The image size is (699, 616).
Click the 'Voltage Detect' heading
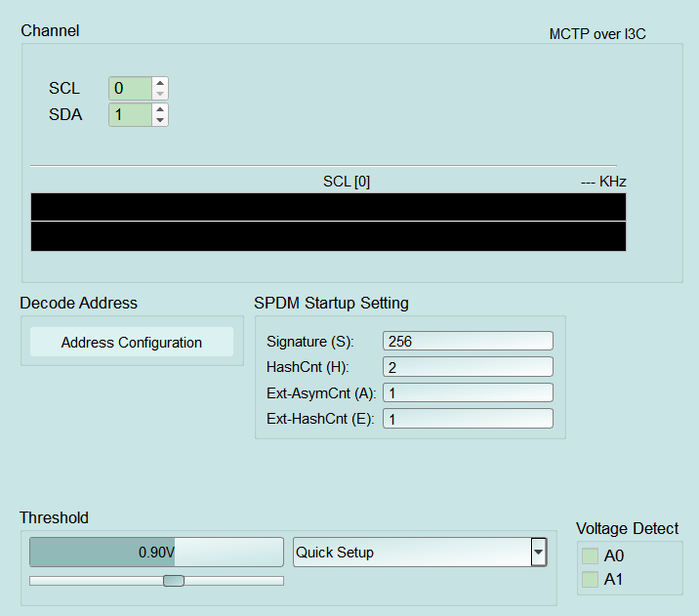click(627, 528)
